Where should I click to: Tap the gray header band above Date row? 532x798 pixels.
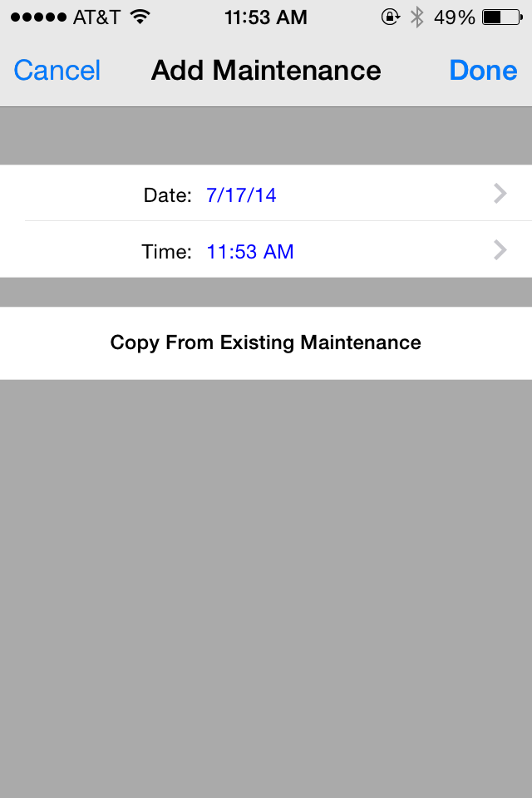[266, 135]
